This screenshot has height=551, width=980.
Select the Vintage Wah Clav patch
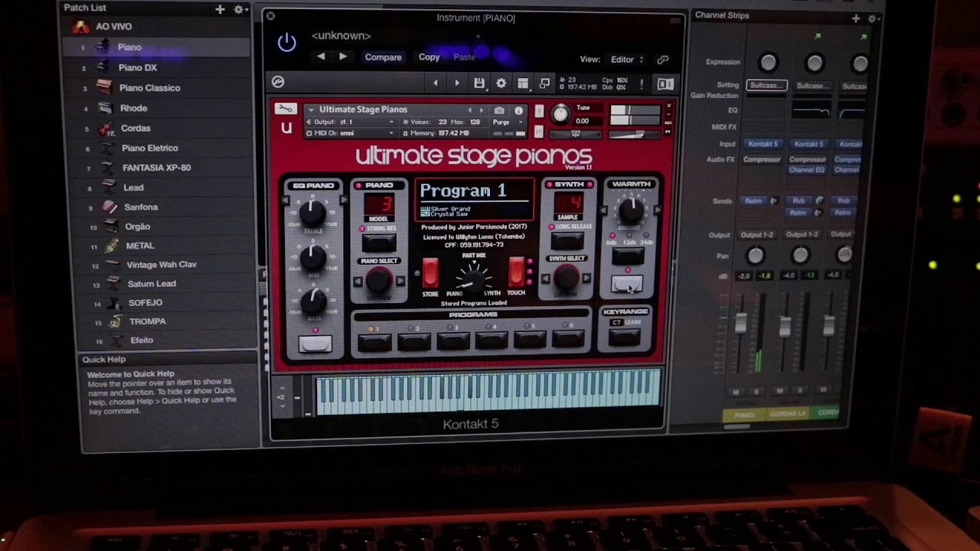[162, 264]
